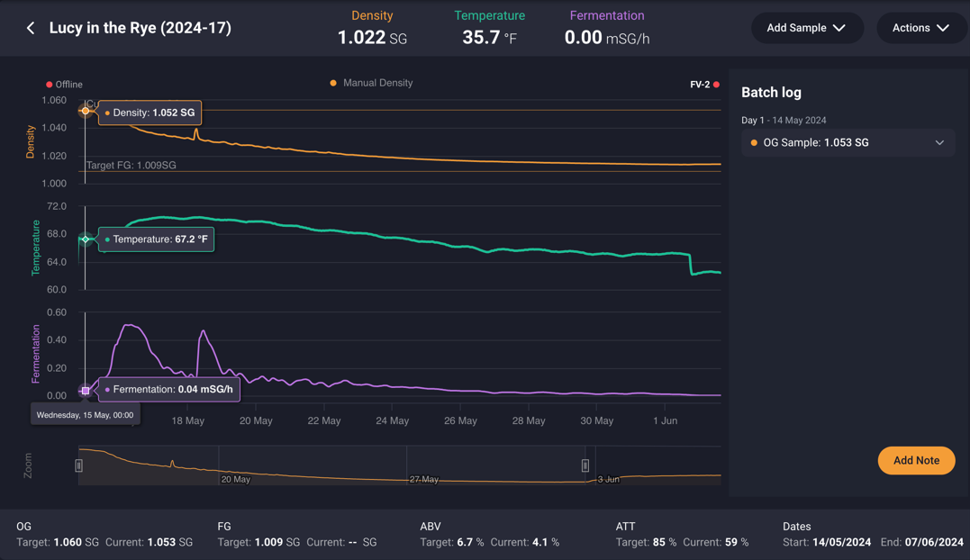
Task: Click the FV-2 red status dot
Action: pos(717,85)
